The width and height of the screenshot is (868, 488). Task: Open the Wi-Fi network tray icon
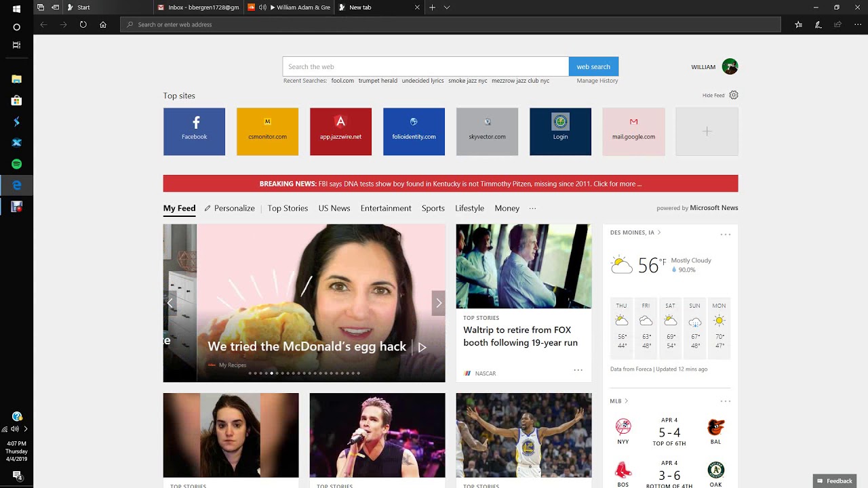5,429
